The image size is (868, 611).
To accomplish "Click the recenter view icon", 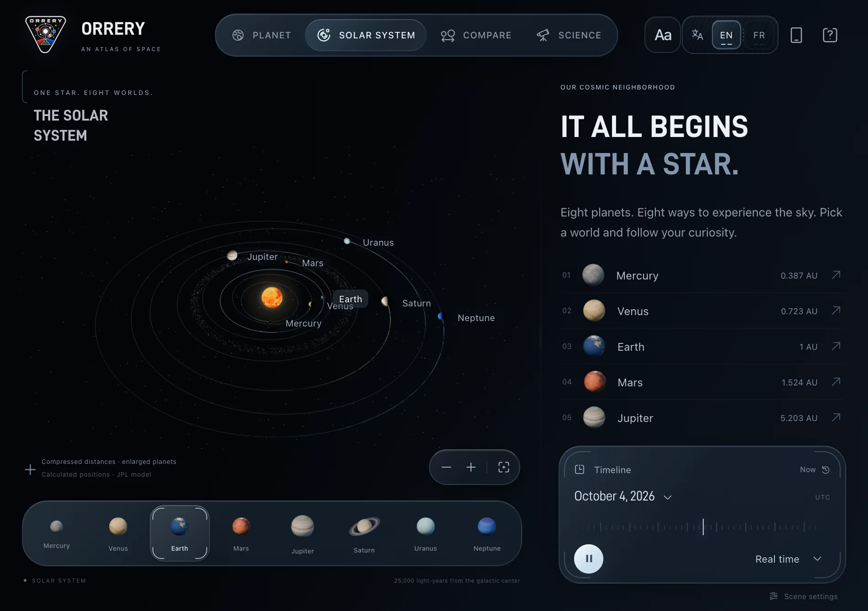I will click(x=504, y=467).
